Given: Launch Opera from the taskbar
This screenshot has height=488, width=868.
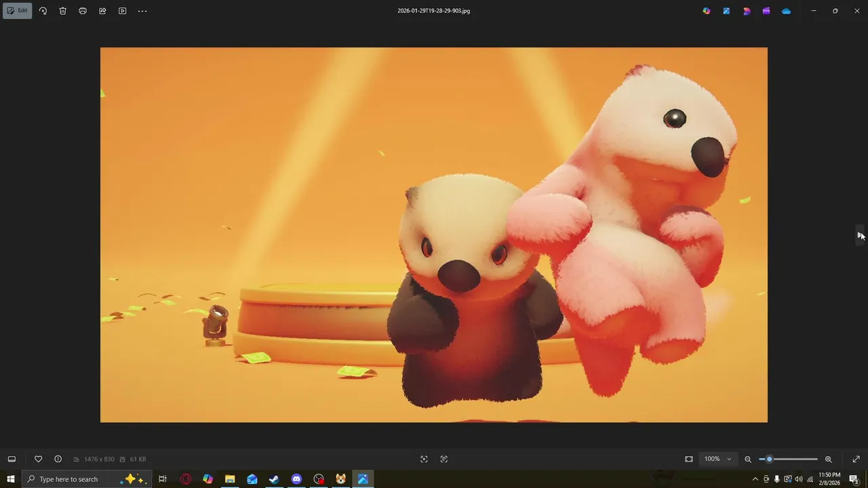Looking at the screenshot, I should pos(186,479).
